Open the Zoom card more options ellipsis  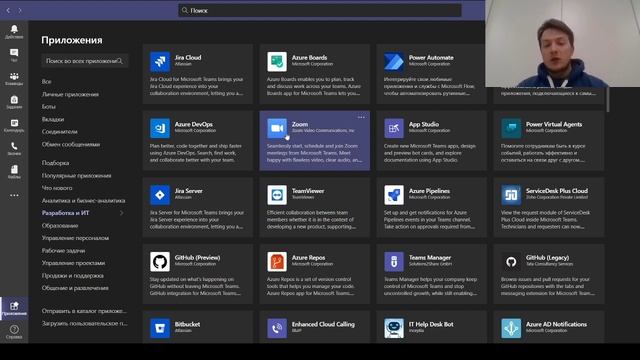tap(361, 117)
